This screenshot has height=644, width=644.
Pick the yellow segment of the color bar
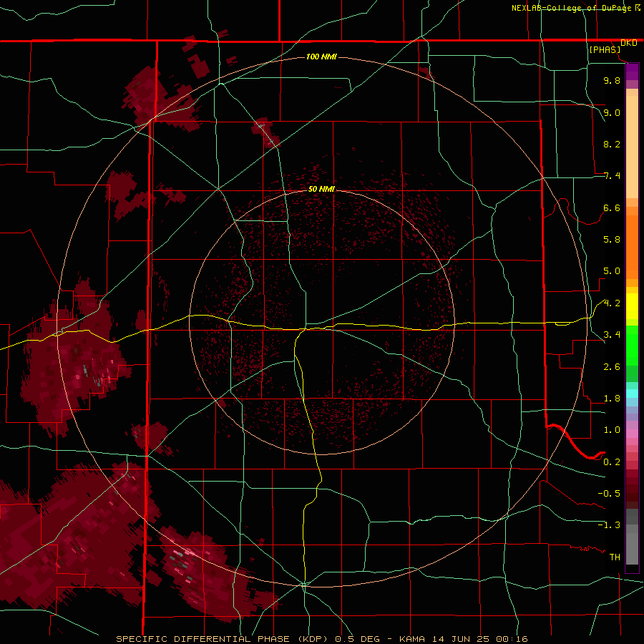click(x=632, y=306)
